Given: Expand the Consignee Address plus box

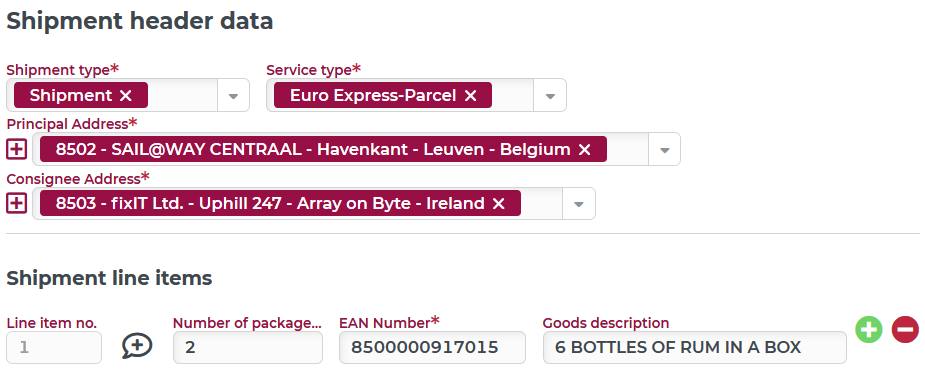Looking at the screenshot, I should (x=17, y=204).
